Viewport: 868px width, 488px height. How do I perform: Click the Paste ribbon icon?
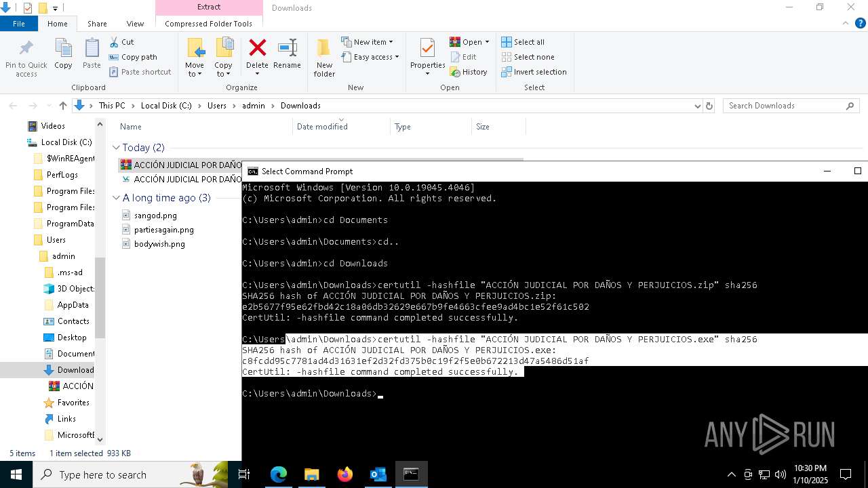92,54
